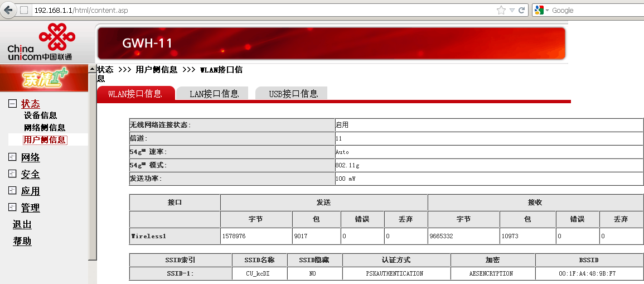Click the page identity icon beside the URL
The height and width of the screenshot is (284, 644).
click(x=25, y=10)
